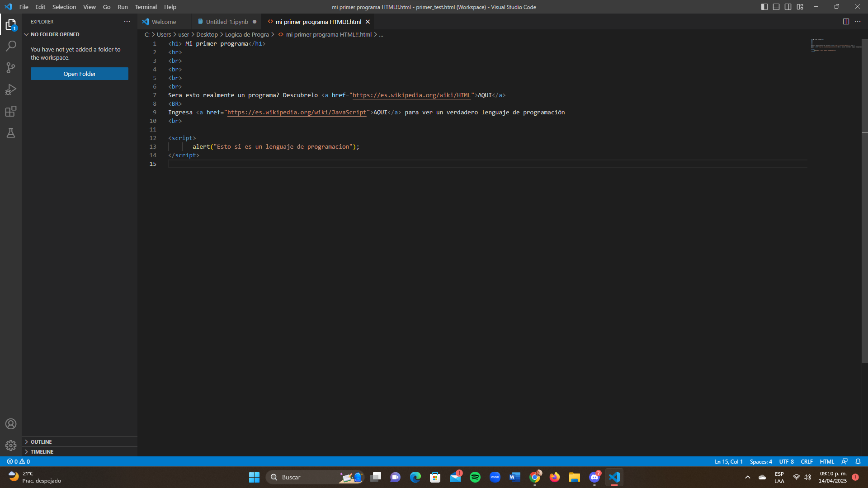Open the Run and Debug view
868x488 pixels.
(11, 89)
